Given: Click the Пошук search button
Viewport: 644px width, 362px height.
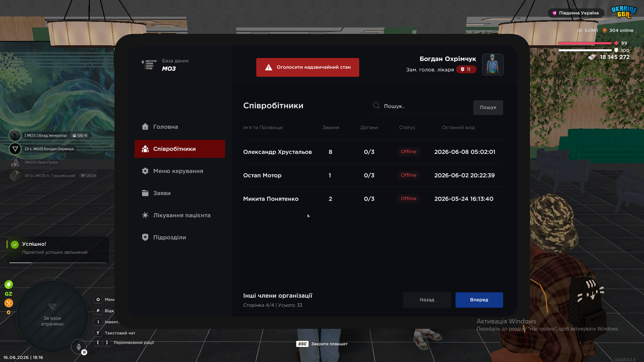Looking at the screenshot, I should pos(488,107).
